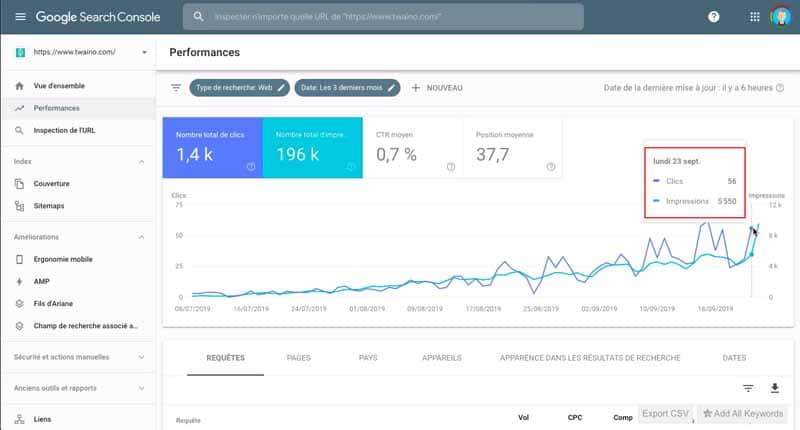Click help icon on impressions card
Screen dimensions: 800x430
pyautogui.click(x=351, y=167)
